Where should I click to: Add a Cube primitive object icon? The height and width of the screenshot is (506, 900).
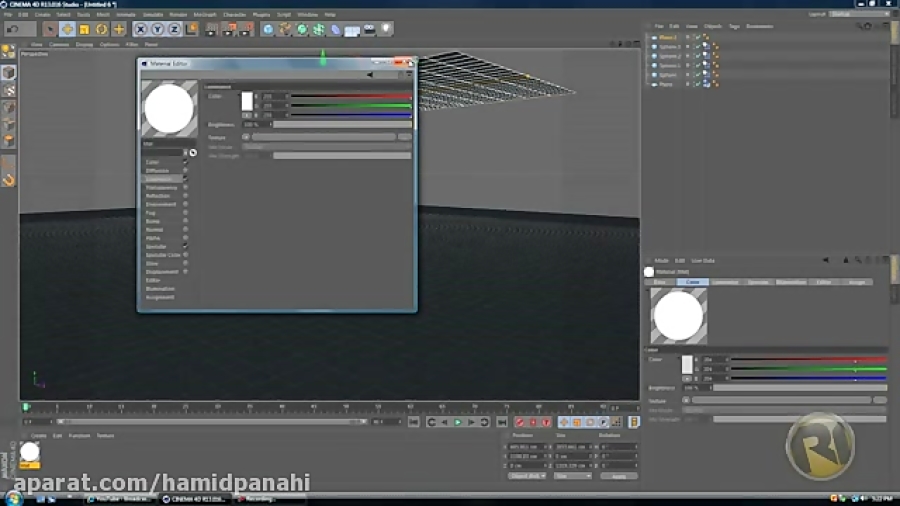tap(268, 29)
